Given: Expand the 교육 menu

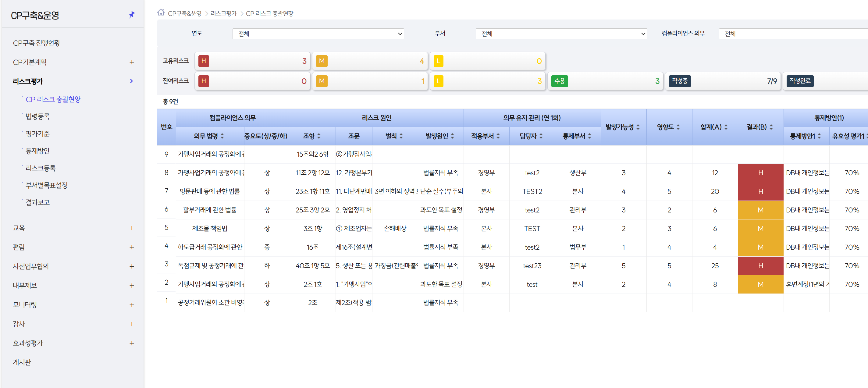Looking at the screenshot, I should 132,228.
